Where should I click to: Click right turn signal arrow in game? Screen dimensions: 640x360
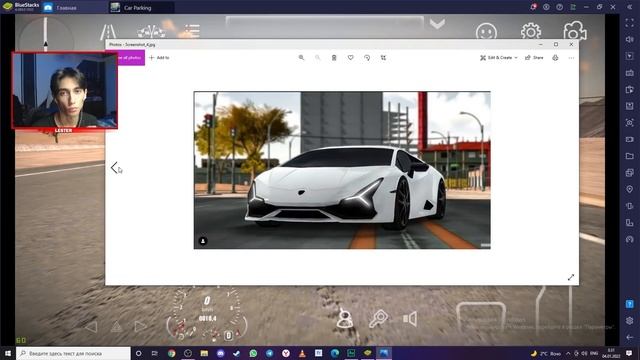point(140,327)
